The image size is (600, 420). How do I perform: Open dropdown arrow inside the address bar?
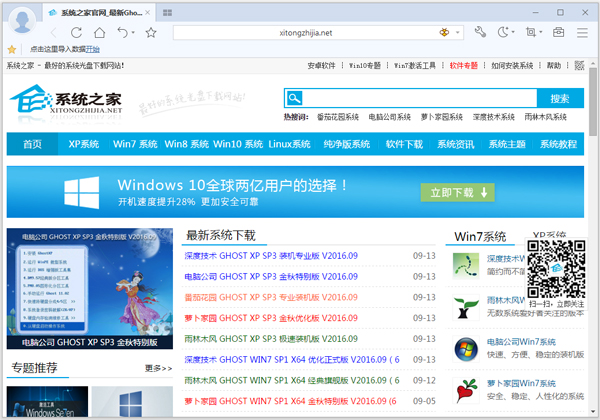[457, 32]
